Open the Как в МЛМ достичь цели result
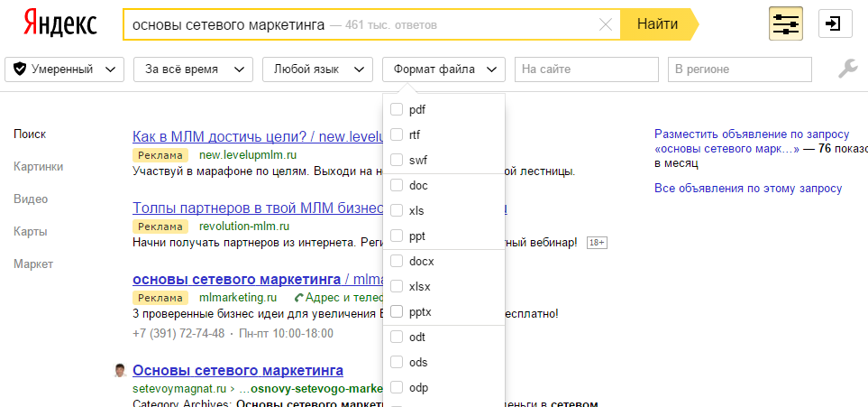Image resolution: width=868 pixels, height=407 pixels. pyautogui.click(x=258, y=136)
